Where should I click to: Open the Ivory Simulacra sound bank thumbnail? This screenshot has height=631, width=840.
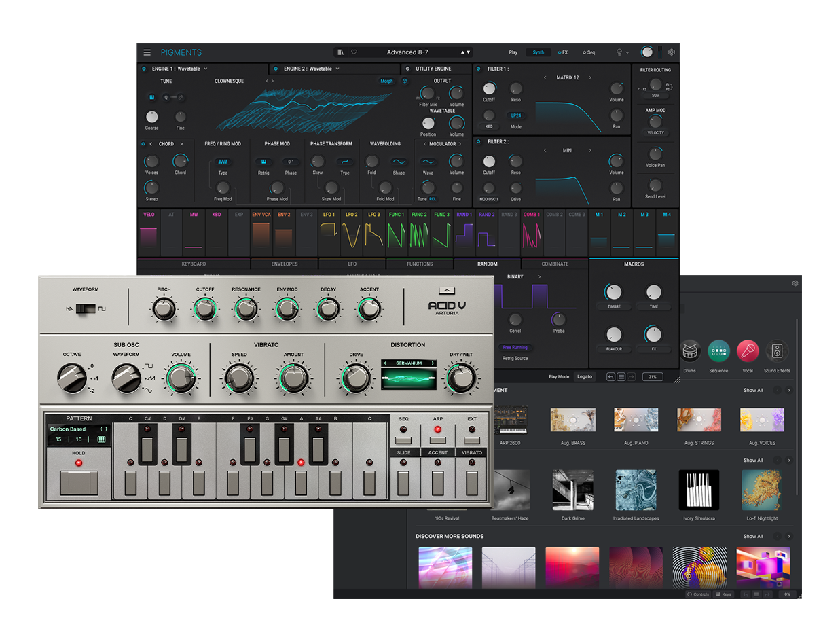699,490
